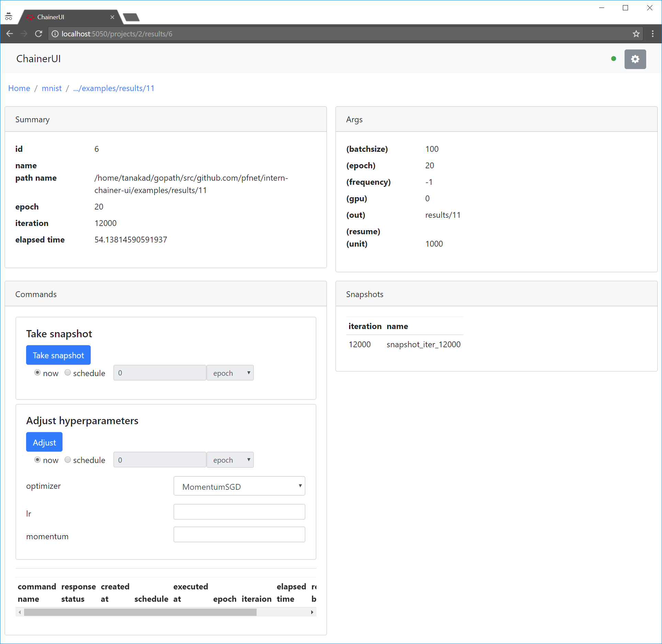The height and width of the screenshot is (644, 662).
Task: Go to the Home breadcrumb link
Action: [x=19, y=88]
